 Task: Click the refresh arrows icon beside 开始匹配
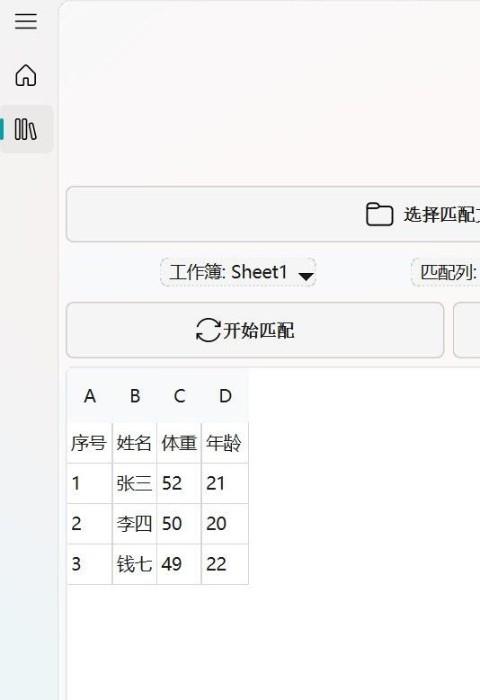208,330
